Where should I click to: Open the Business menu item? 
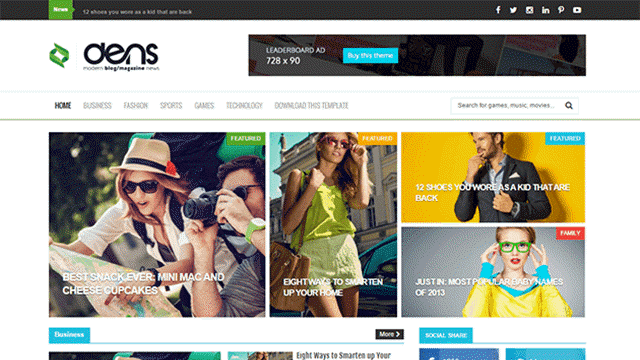(97, 106)
